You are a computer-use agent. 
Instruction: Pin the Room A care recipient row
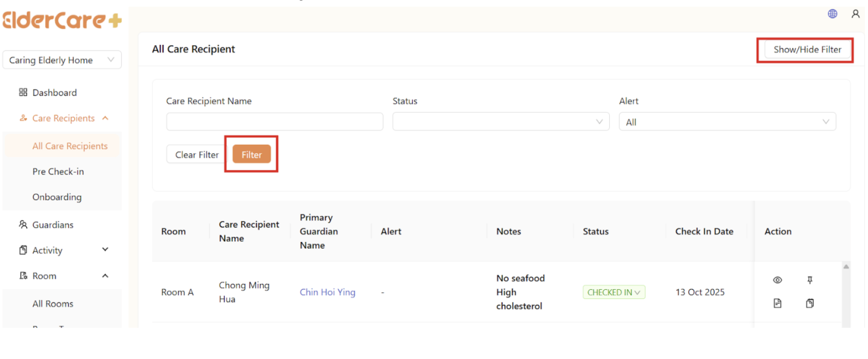click(x=810, y=280)
